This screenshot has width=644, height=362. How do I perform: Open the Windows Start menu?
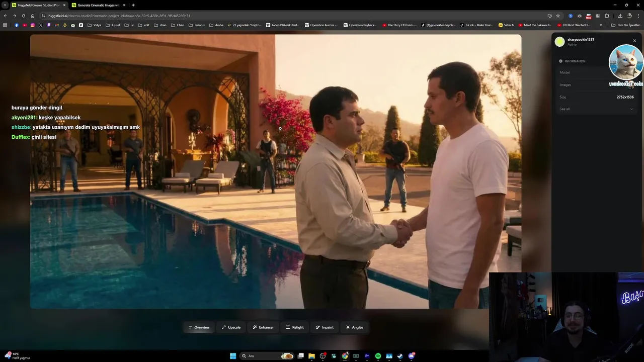233,356
